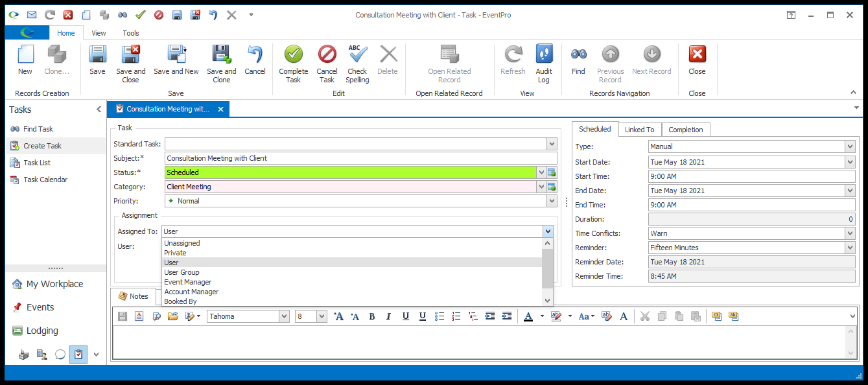
Task: Choose Account Manager from the list
Action: [x=351, y=292]
